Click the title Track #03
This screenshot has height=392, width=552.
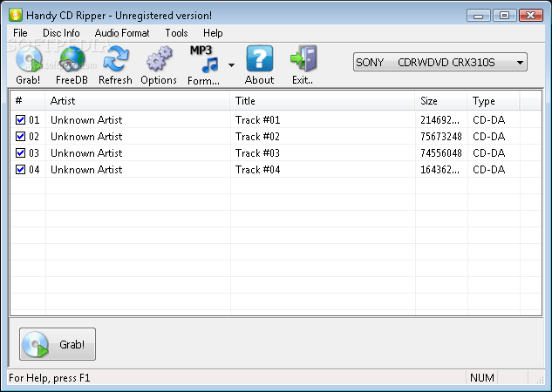click(258, 153)
